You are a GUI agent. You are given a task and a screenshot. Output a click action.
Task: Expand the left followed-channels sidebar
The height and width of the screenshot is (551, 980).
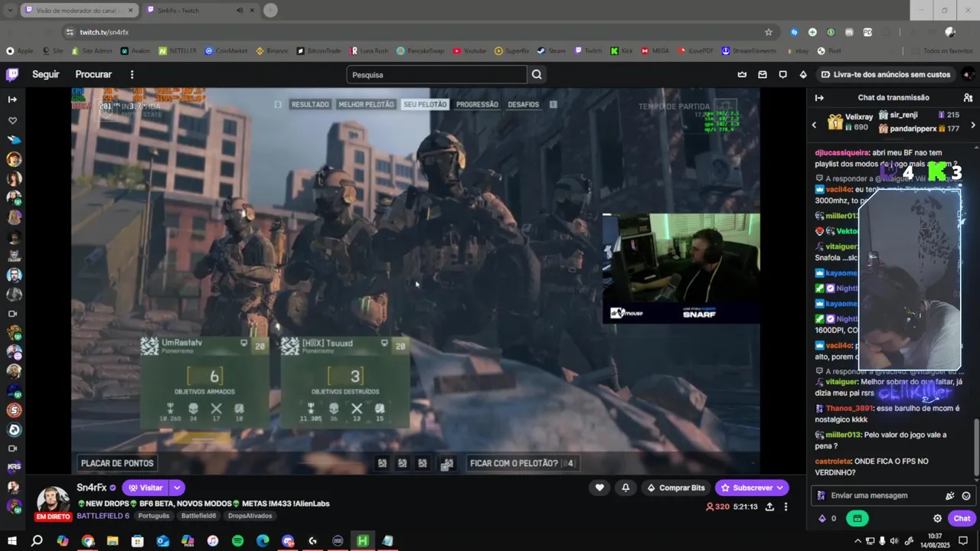pyautogui.click(x=12, y=99)
